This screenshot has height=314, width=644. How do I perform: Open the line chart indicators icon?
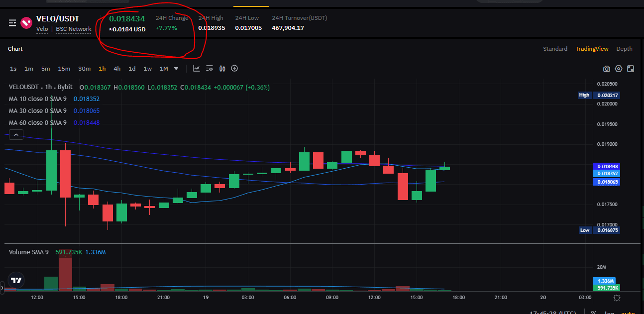pos(197,69)
